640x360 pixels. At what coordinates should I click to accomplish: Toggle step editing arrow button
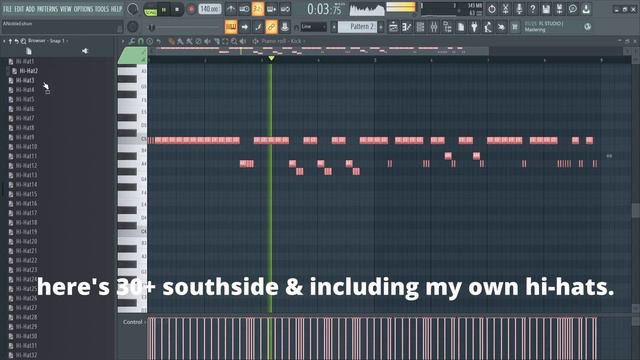244,27
